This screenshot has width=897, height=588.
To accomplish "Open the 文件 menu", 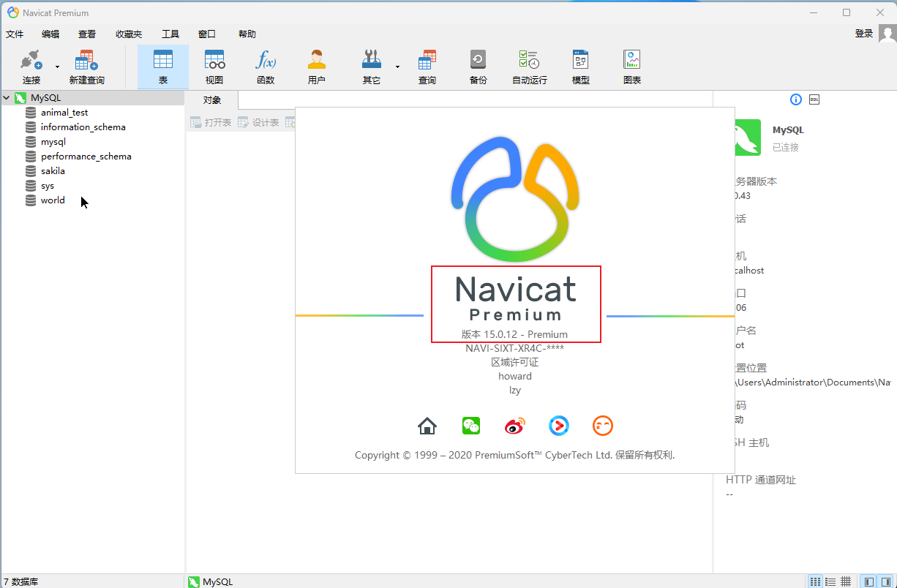I will pos(15,34).
